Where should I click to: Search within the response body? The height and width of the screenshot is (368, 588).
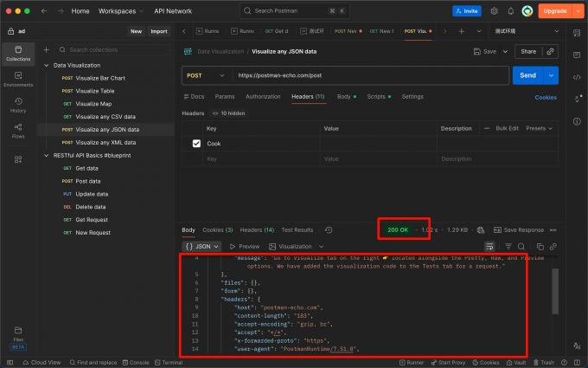pyautogui.click(x=521, y=246)
